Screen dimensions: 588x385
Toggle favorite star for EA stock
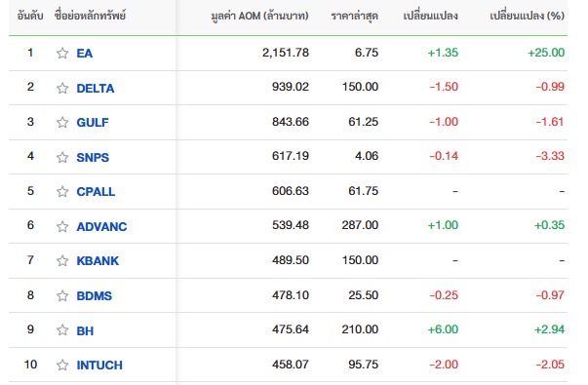coord(62,54)
